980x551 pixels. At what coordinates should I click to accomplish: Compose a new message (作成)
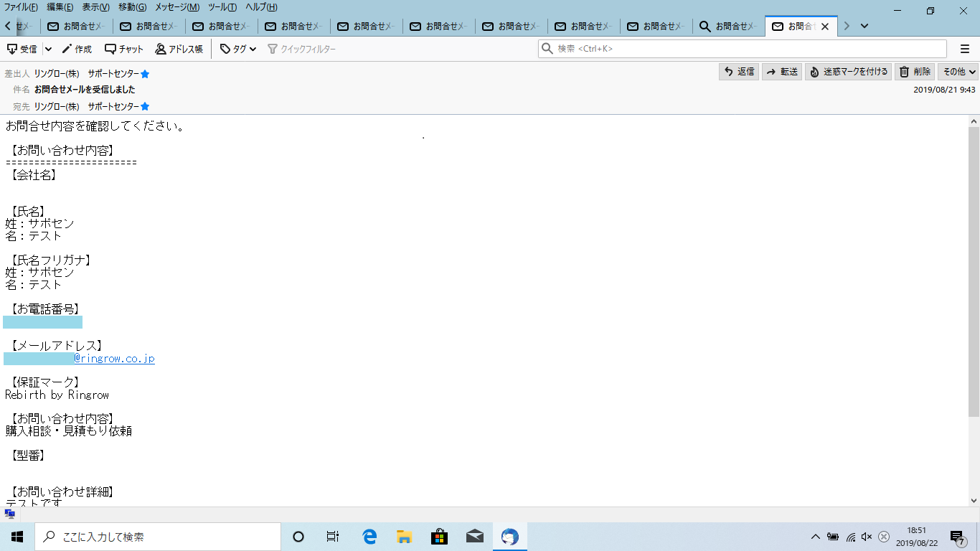click(77, 50)
